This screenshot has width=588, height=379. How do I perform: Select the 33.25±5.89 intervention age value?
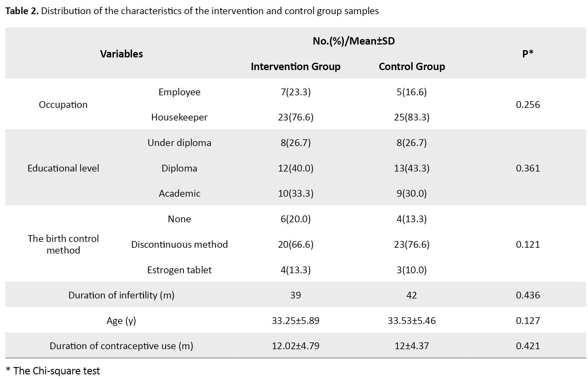click(295, 321)
